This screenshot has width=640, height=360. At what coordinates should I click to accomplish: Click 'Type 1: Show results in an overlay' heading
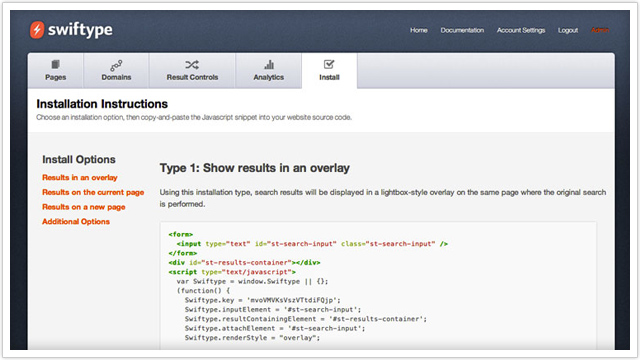coord(255,168)
